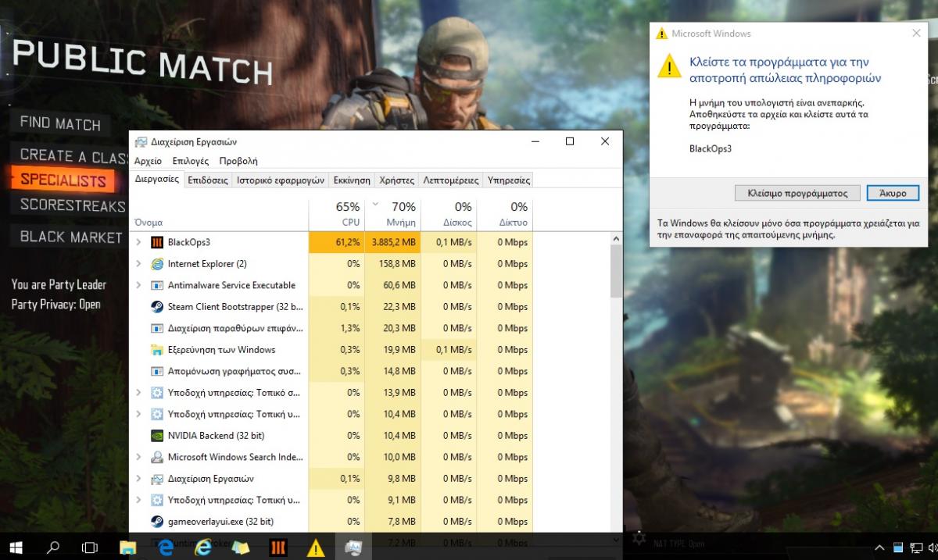Click the process list scrollbar thumb

[616, 272]
